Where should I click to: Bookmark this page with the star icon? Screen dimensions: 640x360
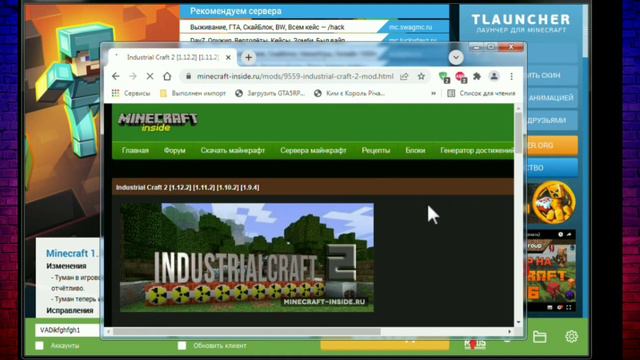click(x=421, y=76)
